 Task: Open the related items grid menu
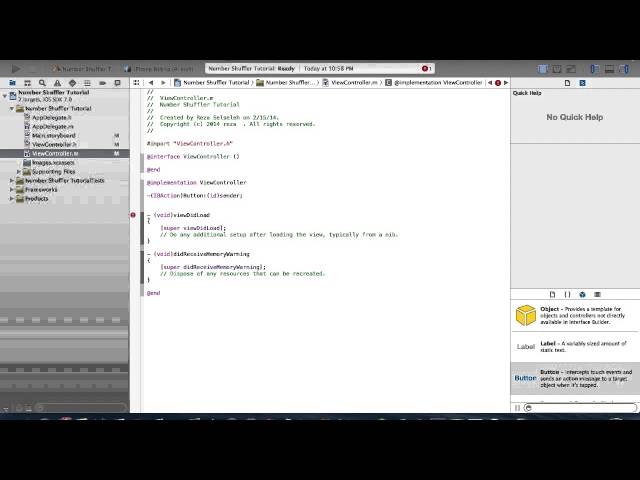[136, 82]
